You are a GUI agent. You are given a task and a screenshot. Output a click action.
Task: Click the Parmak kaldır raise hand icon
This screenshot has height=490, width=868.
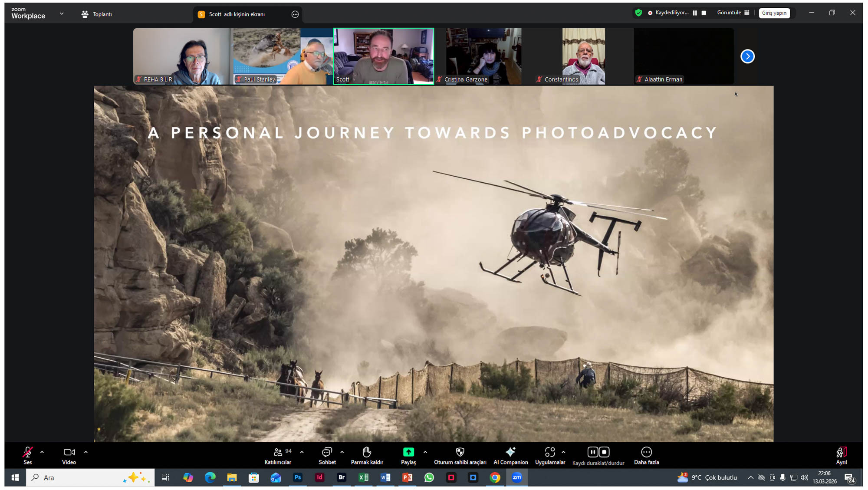tap(367, 452)
